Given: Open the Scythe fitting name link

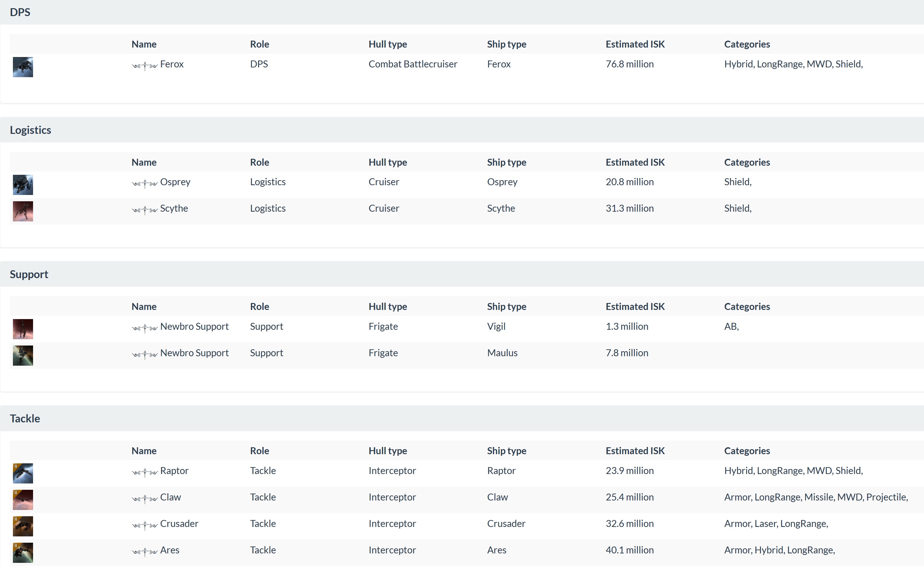Looking at the screenshot, I should click(x=174, y=208).
